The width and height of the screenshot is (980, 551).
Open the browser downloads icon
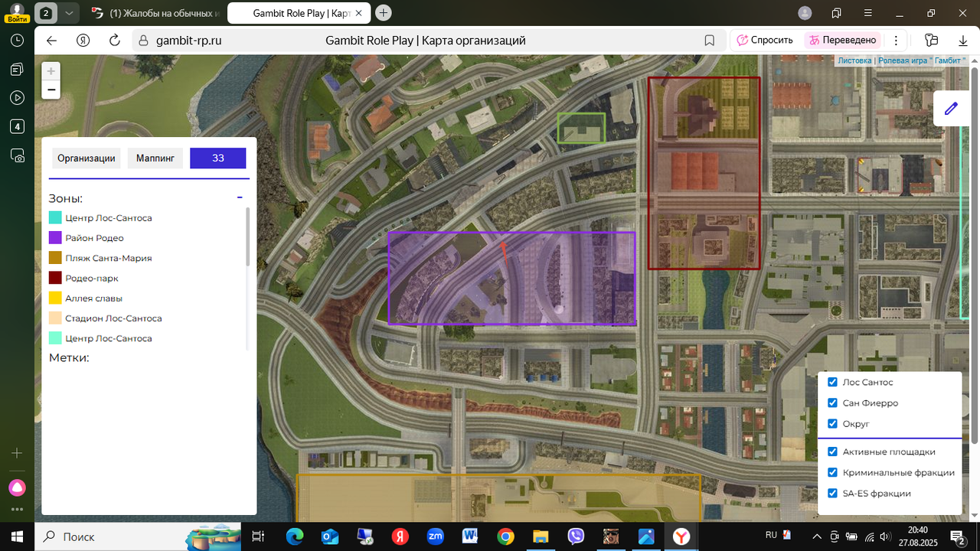point(963,41)
